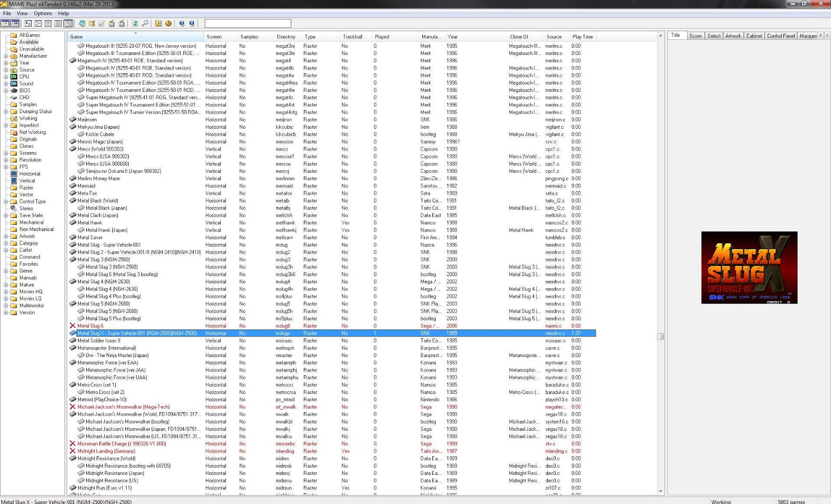Click red X icon beside Metal Slug 6

73,326
